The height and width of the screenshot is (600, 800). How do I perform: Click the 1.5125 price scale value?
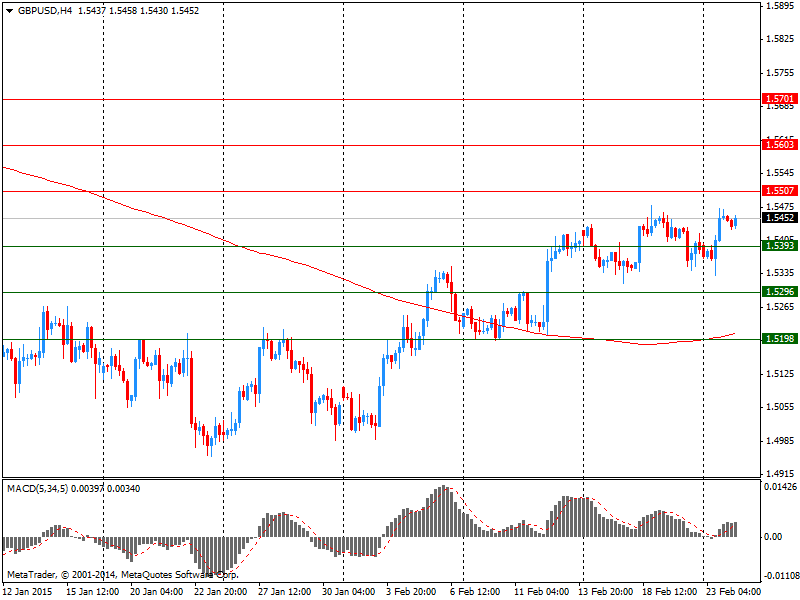tap(781, 374)
